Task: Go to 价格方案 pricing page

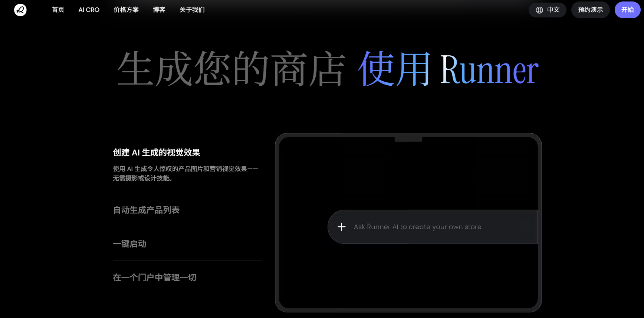Action: [x=126, y=10]
